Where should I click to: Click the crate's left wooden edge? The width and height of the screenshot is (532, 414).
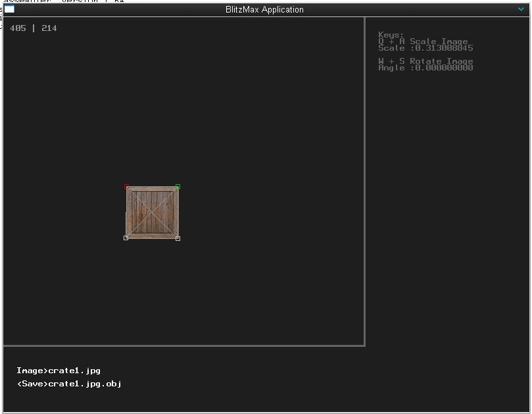[x=129, y=213]
